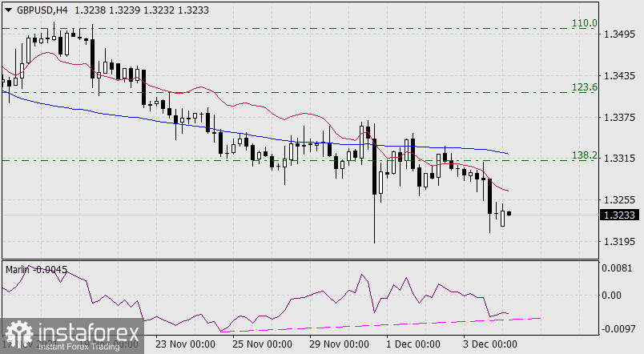Select the 138.2 Fibonacci level label
This screenshot has height=354, width=644.
tap(585, 155)
